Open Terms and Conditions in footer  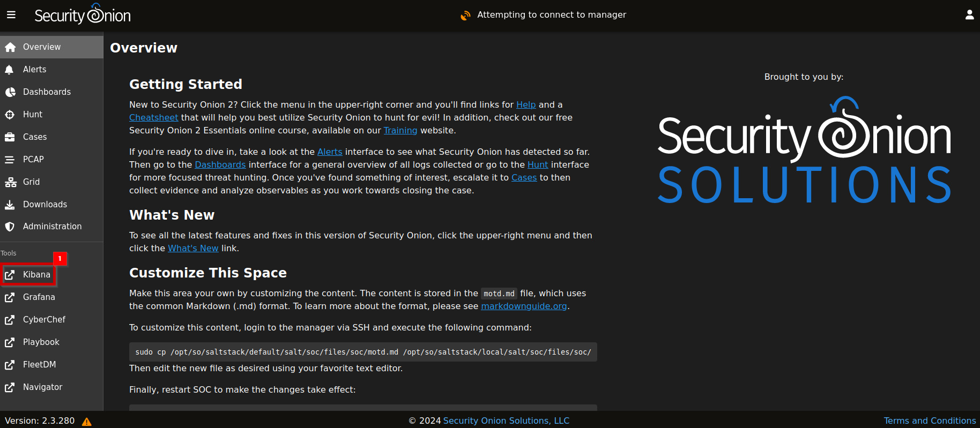coord(930,421)
